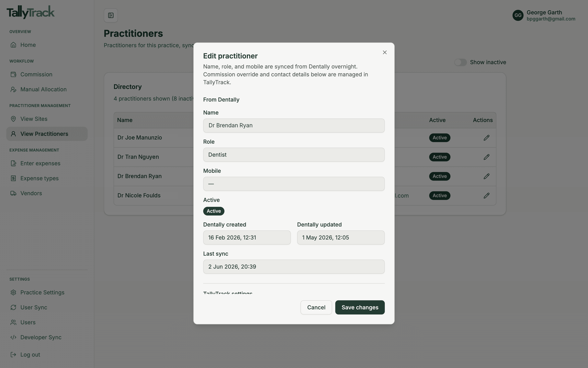The width and height of the screenshot is (588, 368).
Task: Click the Name column header
Action: 125,120
